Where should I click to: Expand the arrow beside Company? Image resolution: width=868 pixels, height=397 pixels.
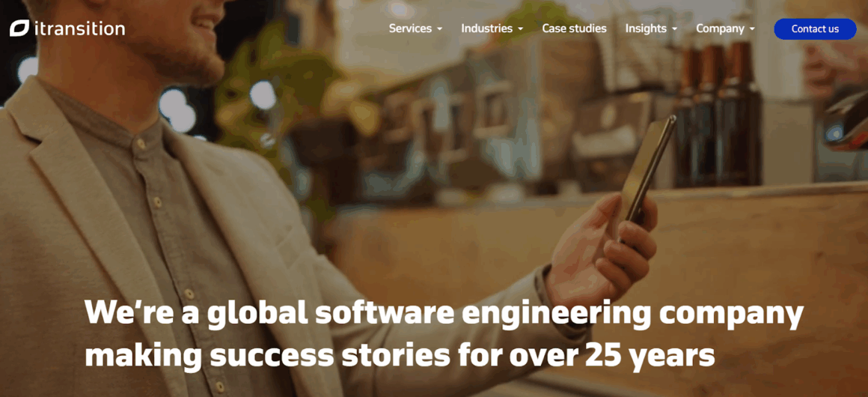click(752, 29)
